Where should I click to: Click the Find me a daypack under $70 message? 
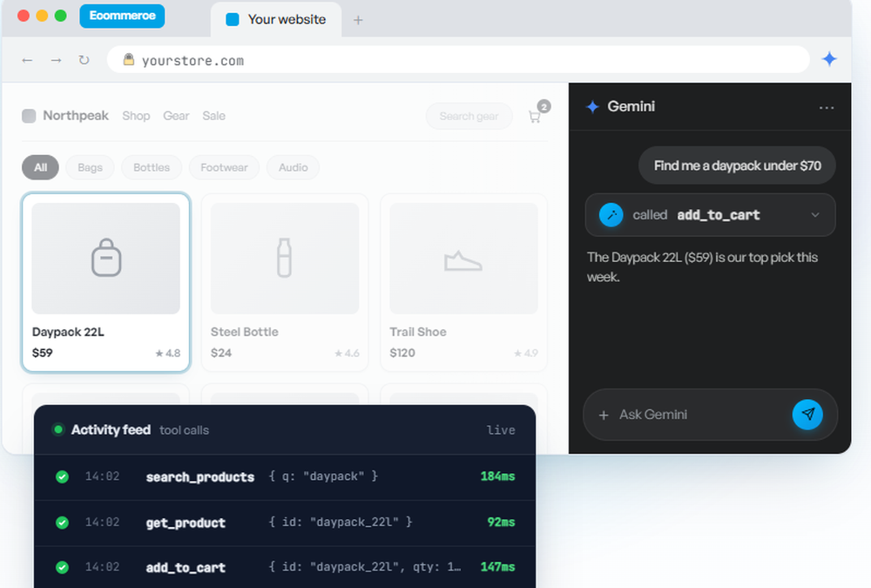737,166
